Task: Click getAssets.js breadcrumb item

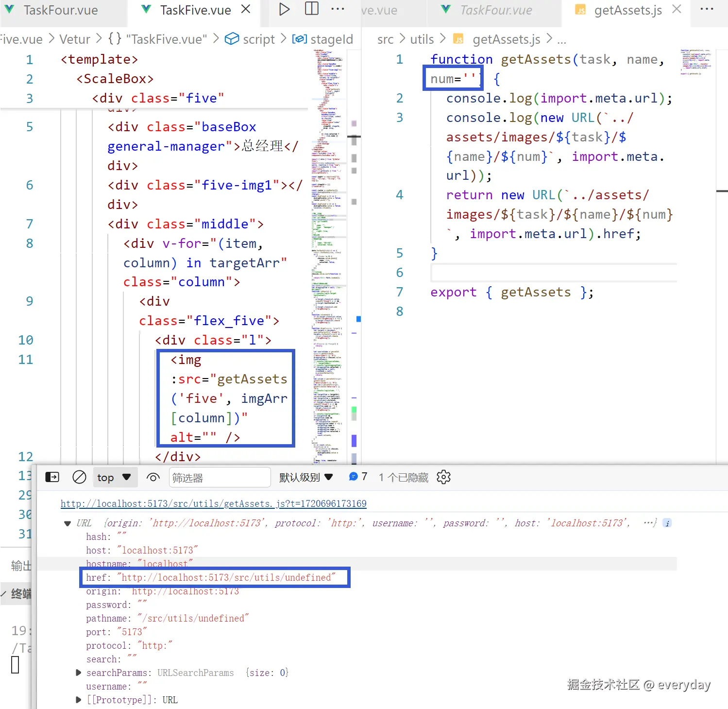Action: 496,39
